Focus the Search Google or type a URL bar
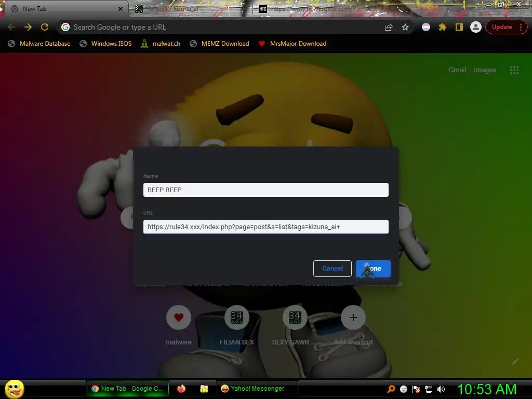The height and width of the screenshot is (399, 532). 224,27
